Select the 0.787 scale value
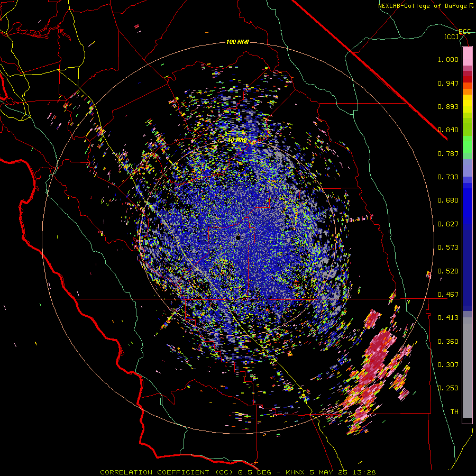 448,153
